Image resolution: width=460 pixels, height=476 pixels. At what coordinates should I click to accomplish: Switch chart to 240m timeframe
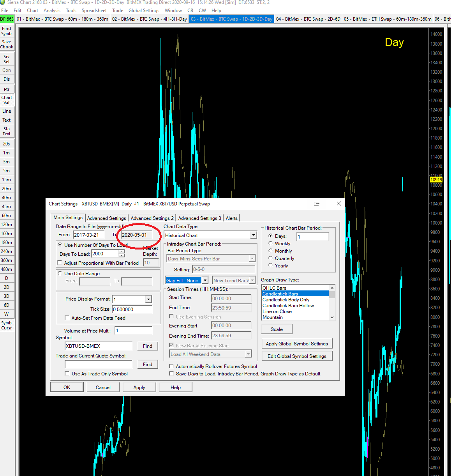point(7,251)
